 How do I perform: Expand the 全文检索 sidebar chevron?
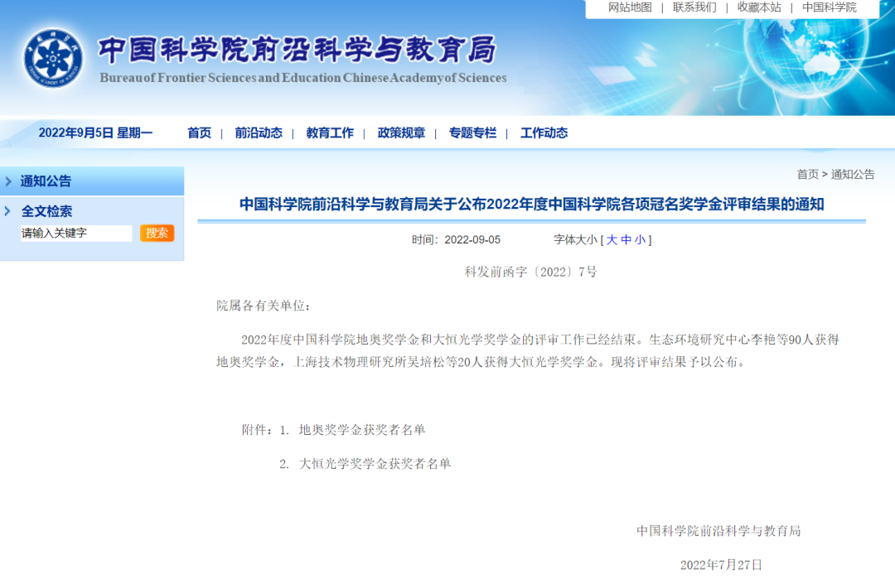pyautogui.click(x=8, y=211)
